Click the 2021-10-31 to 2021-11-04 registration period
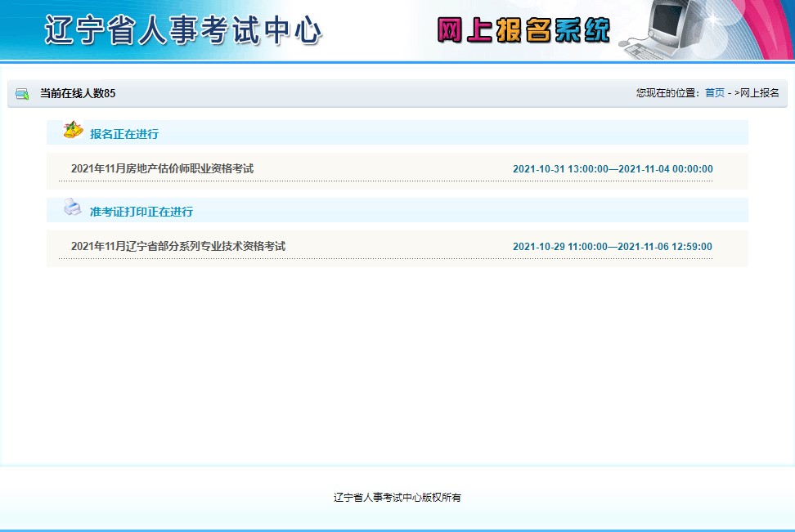 pos(613,169)
